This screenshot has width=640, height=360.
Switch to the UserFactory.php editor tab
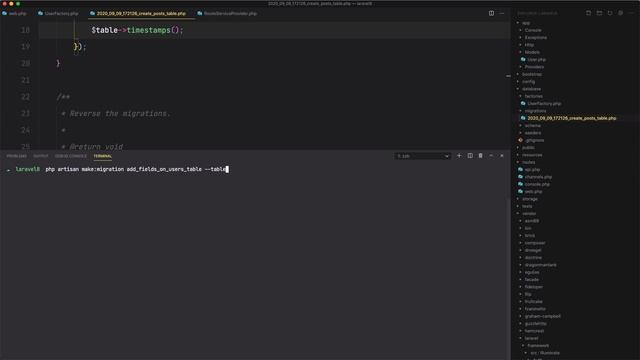[x=58, y=13]
